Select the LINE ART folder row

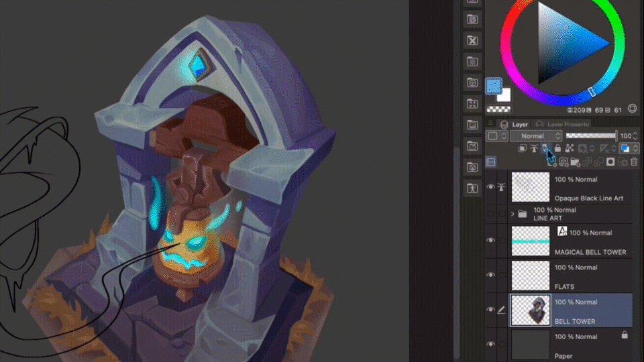(559, 214)
